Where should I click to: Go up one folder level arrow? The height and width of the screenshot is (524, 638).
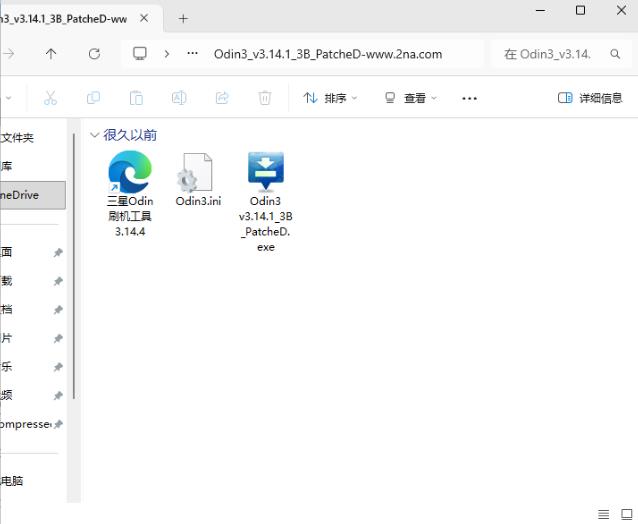pyautogui.click(x=51, y=54)
